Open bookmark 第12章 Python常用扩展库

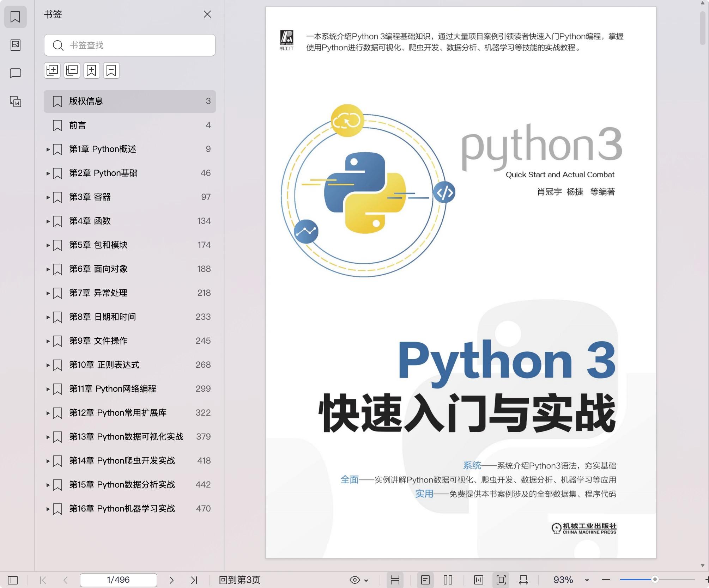(x=129, y=413)
